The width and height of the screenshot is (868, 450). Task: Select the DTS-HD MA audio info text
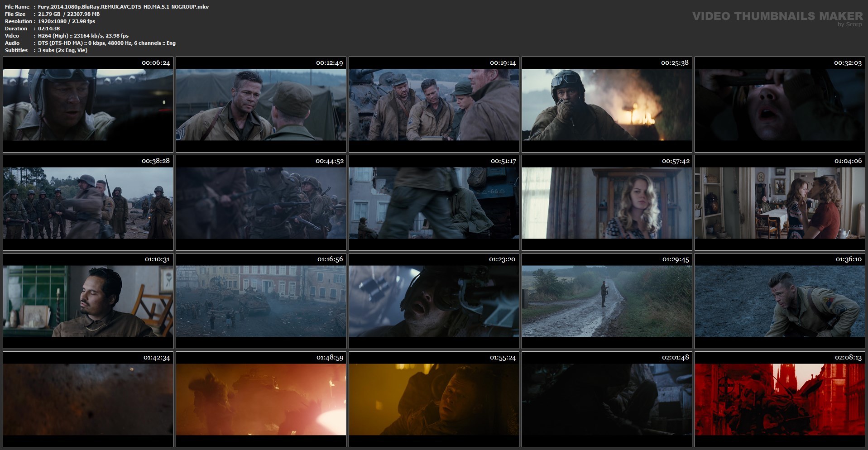[x=107, y=43]
